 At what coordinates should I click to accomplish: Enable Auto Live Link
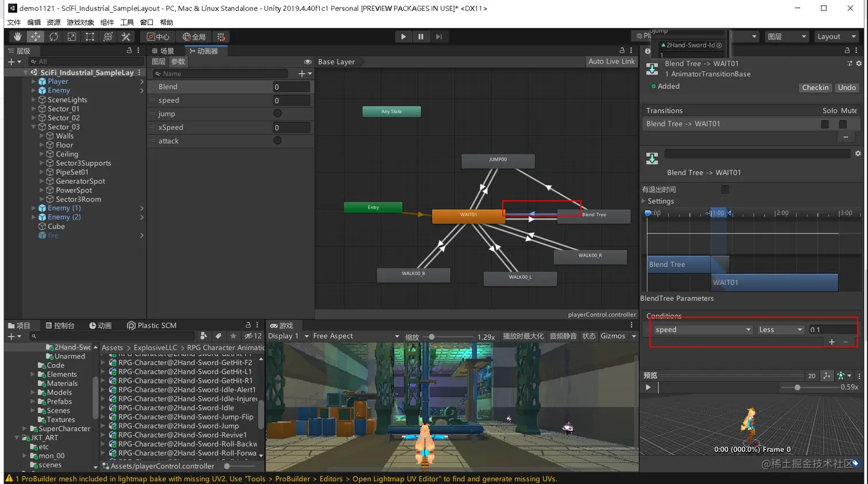pyautogui.click(x=611, y=61)
